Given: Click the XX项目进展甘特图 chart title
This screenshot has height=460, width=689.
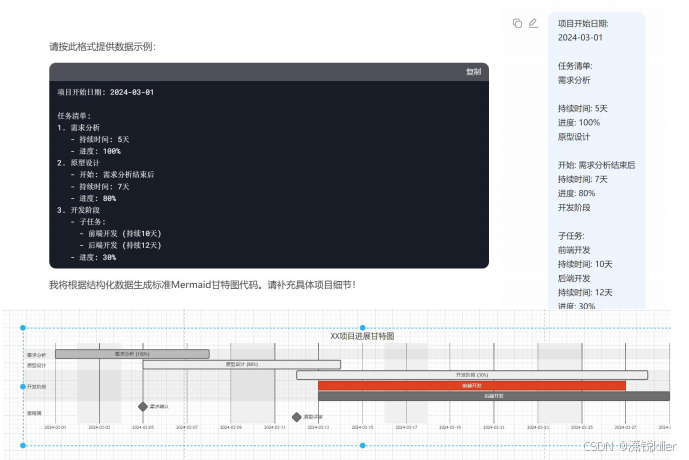Looking at the screenshot, I should click(363, 336).
